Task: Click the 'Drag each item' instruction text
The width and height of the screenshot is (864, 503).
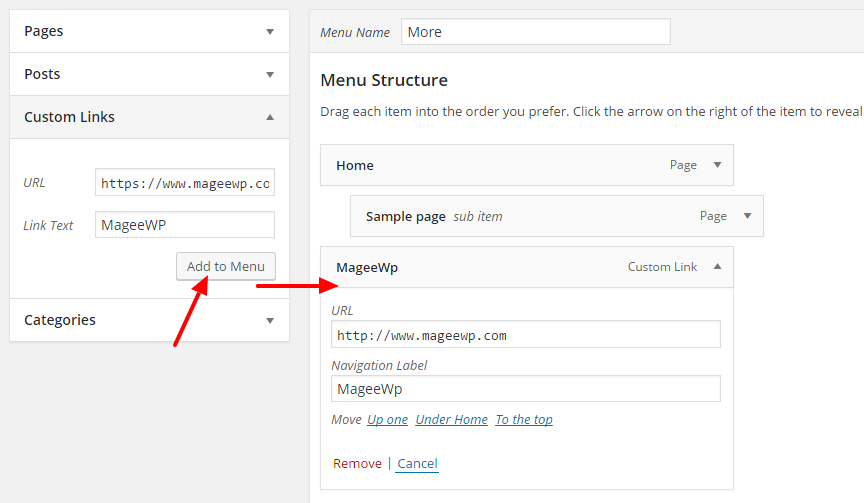Action: pyautogui.click(x=591, y=112)
